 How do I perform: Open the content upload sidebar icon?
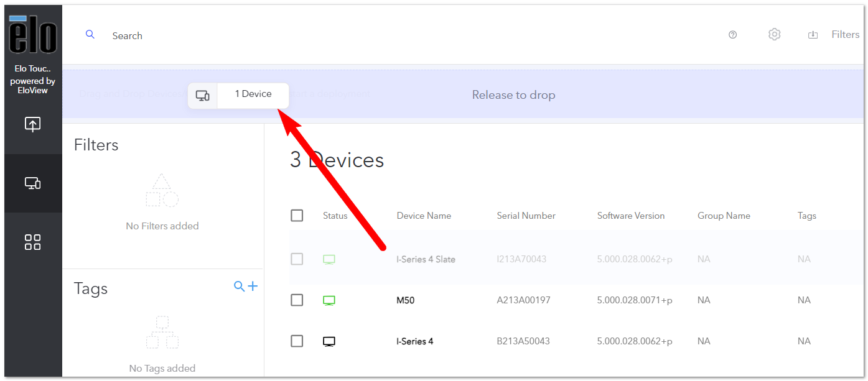[x=33, y=124]
